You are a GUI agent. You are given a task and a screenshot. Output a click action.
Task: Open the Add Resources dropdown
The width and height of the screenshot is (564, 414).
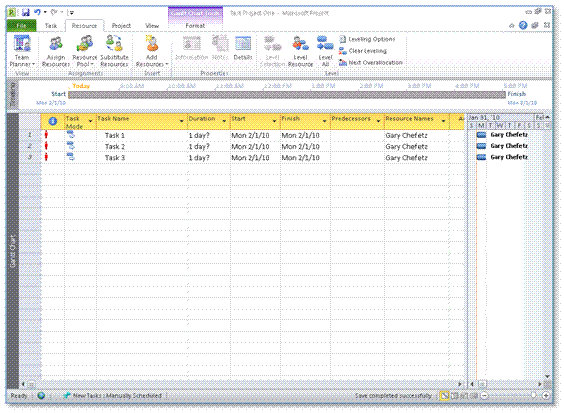pos(152,50)
